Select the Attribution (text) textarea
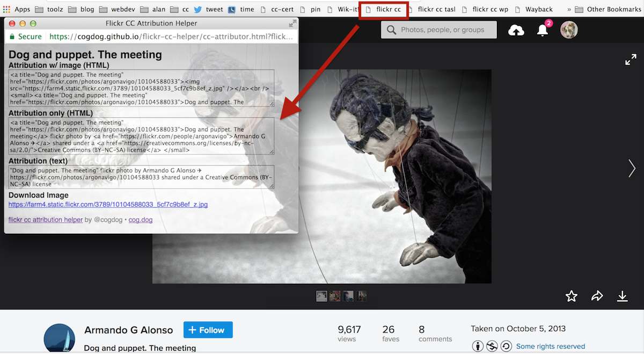This screenshot has height=354, width=644. click(141, 177)
